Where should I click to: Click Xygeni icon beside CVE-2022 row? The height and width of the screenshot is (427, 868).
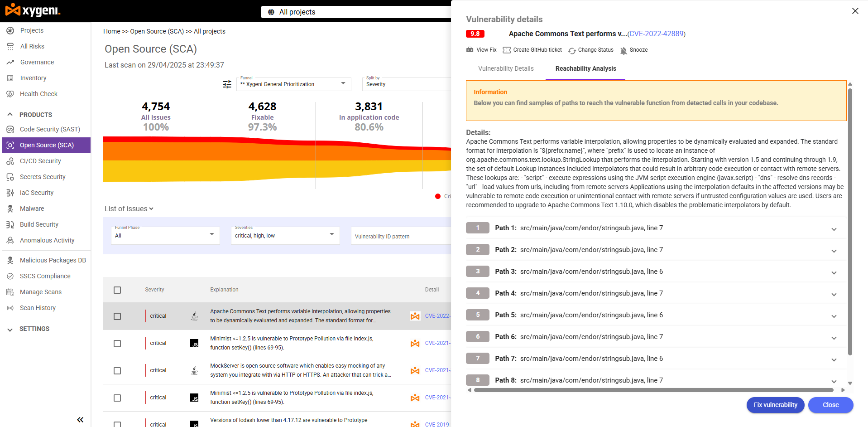415,316
